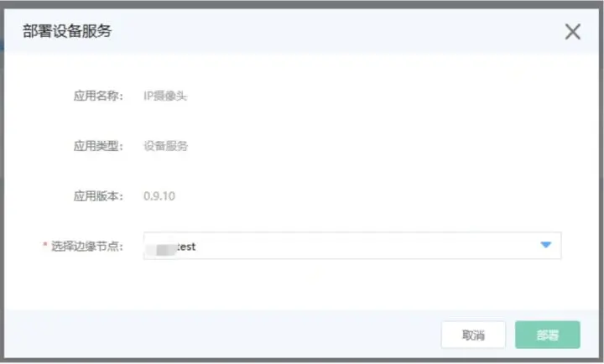Click the 应用名称 label
This screenshot has width=604, height=364.
[98, 96]
